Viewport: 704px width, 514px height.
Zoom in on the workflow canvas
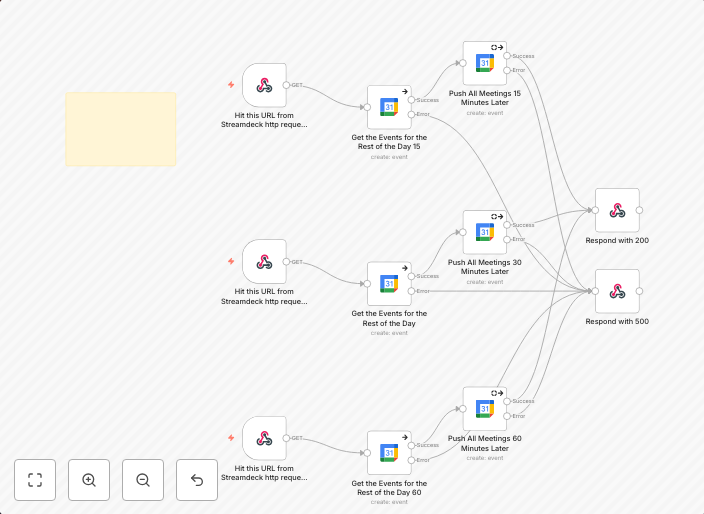click(89, 480)
